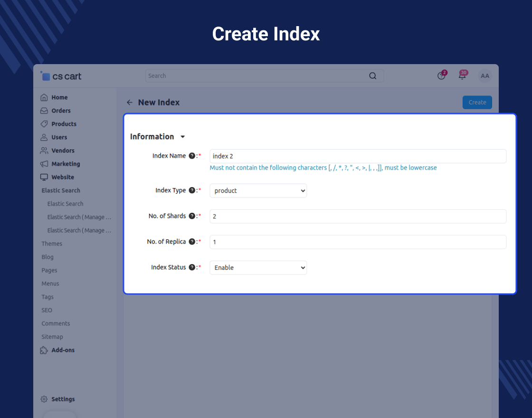Open the notifications bell icon
This screenshot has height=418, width=532.
click(x=462, y=76)
